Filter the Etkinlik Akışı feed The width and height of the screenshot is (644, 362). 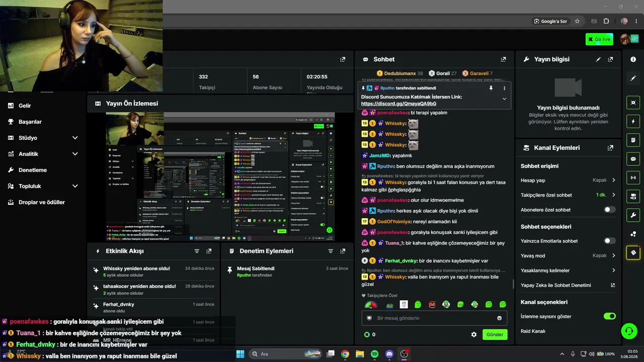coord(197,251)
